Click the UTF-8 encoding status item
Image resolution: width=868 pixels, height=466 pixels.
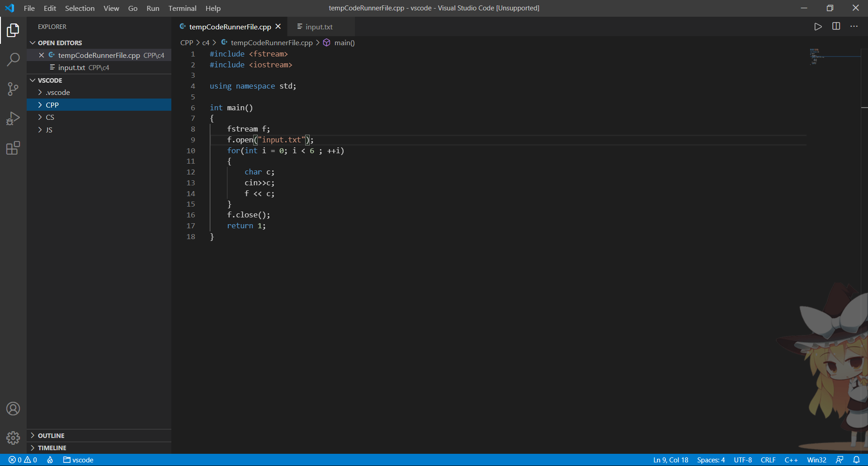742,460
